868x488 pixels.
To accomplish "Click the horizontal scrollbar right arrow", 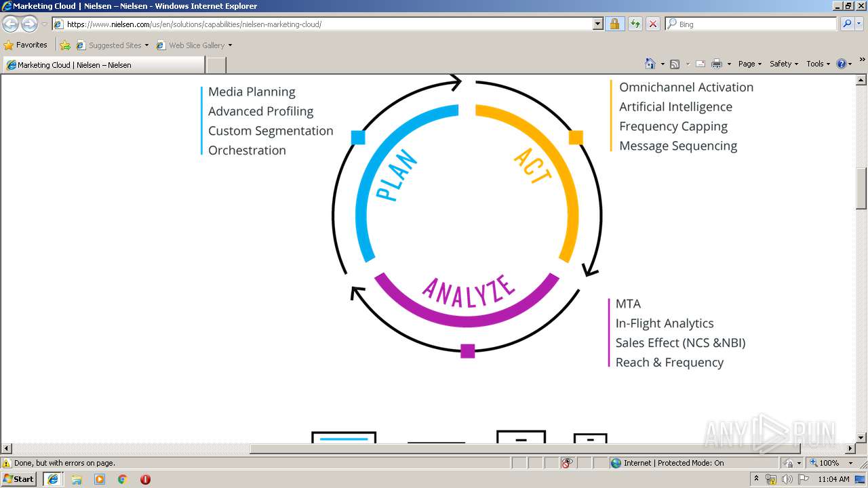I will tap(850, 449).
